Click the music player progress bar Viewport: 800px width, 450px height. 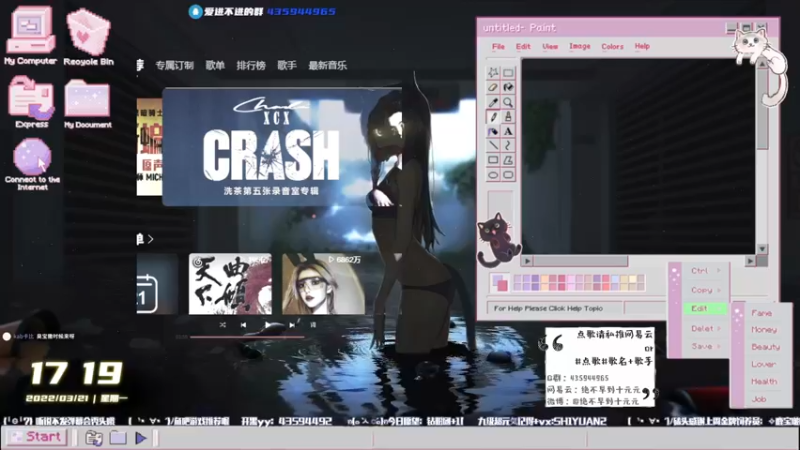(245, 337)
